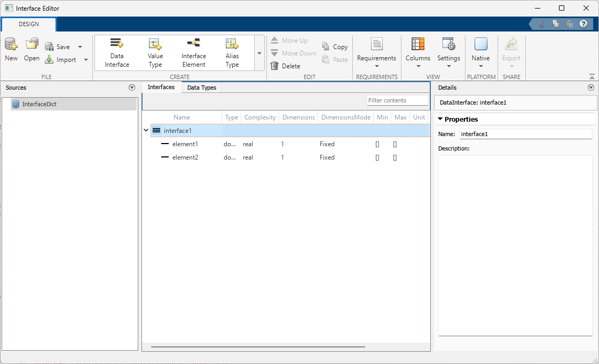Create an Alias Type

(232, 52)
